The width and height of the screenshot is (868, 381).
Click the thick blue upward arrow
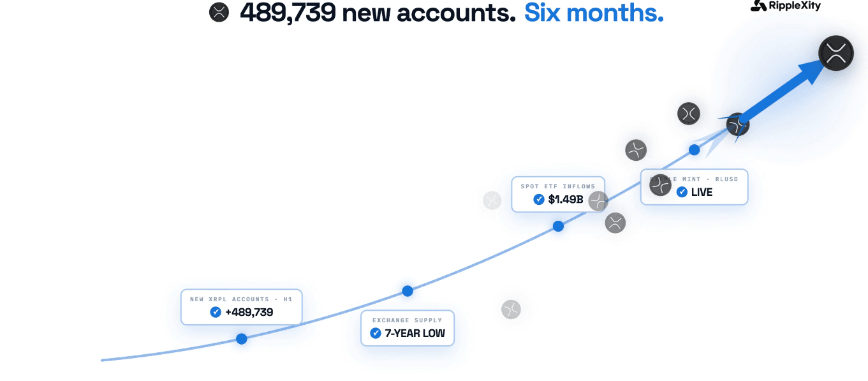(783, 91)
